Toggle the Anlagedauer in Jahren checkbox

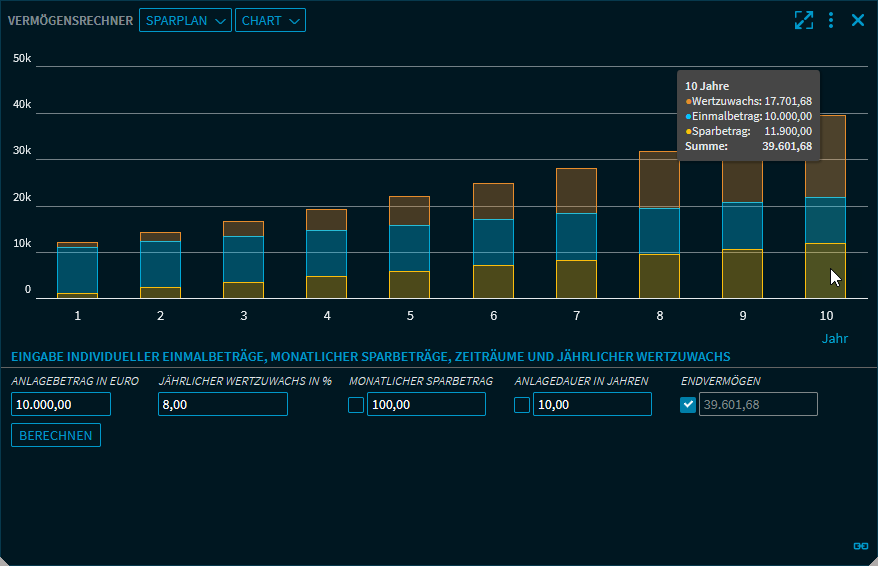pos(522,405)
